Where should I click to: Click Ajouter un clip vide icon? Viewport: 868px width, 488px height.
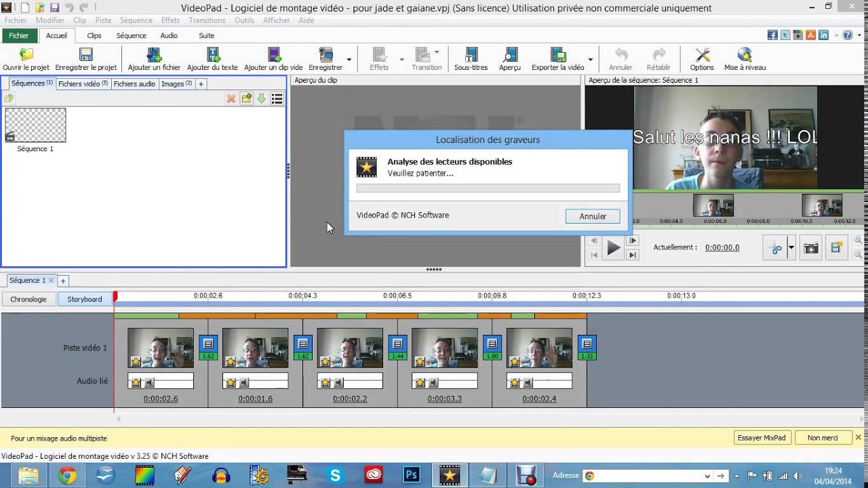(273, 60)
